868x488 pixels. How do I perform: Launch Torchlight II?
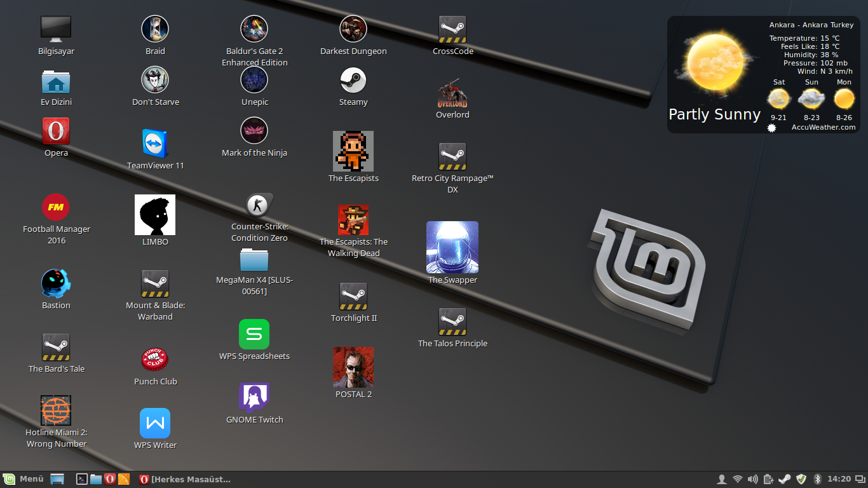(353, 296)
